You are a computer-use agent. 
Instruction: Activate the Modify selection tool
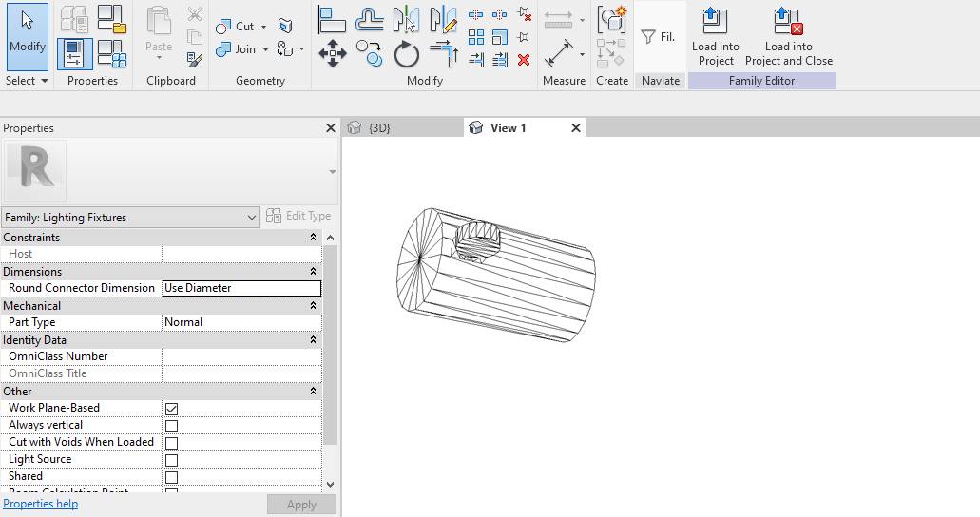click(x=28, y=36)
